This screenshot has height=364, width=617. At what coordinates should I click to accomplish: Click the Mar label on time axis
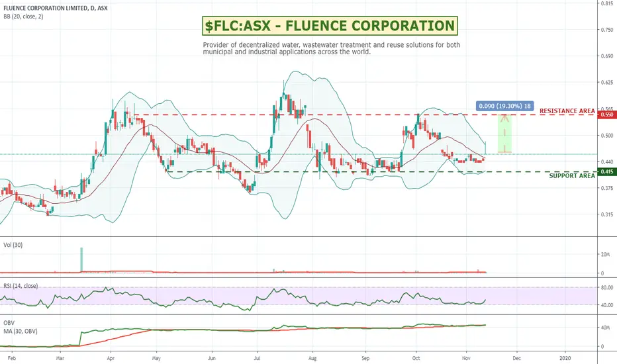60,358
